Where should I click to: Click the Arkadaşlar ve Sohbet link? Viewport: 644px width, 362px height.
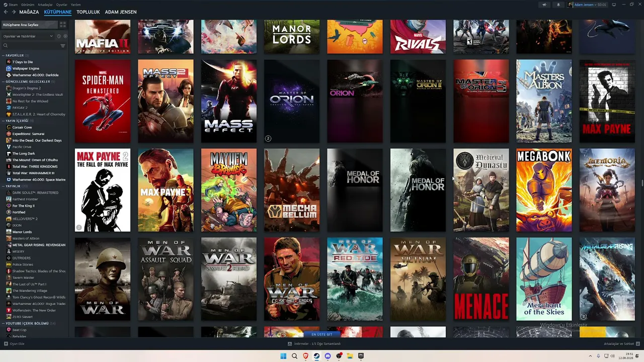[x=619, y=344]
